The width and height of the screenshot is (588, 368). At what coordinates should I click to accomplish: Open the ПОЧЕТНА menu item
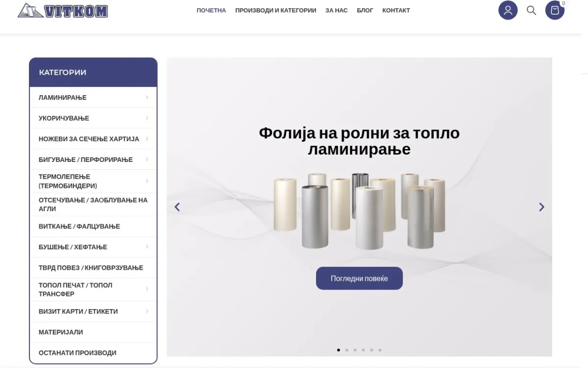click(x=211, y=10)
